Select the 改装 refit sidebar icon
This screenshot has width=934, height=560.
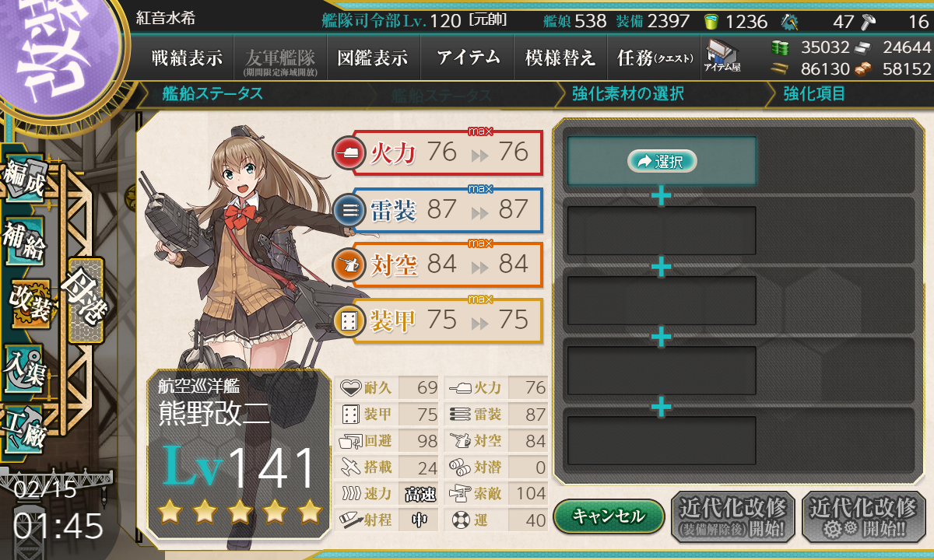[30, 303]
